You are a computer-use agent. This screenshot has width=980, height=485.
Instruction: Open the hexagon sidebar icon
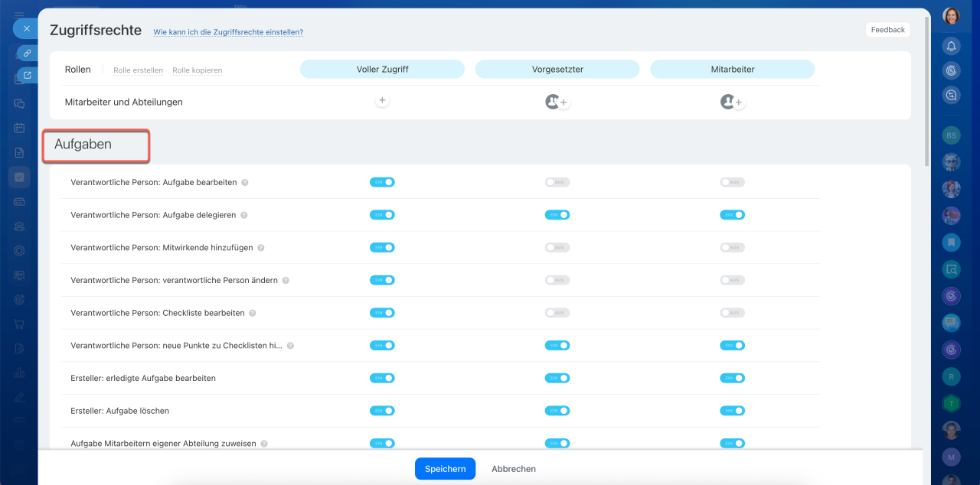pyautogui.click(x=19, y=250)
